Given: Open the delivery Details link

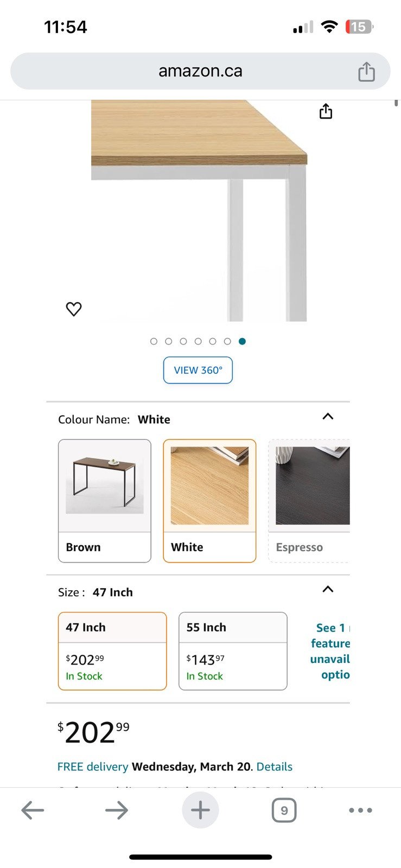Looking at the screenshot, I should pos(275,767).
